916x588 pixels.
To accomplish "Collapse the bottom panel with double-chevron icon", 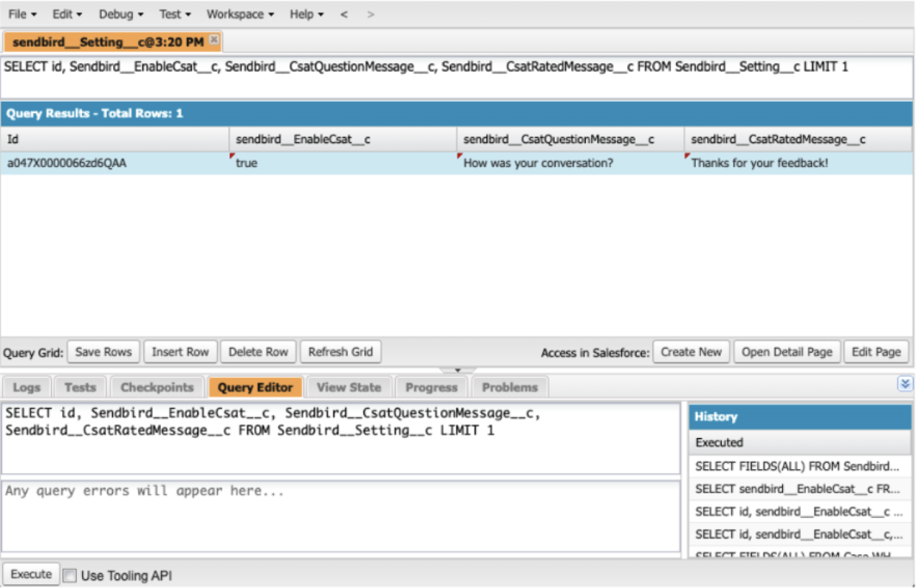I will point(905,383).
